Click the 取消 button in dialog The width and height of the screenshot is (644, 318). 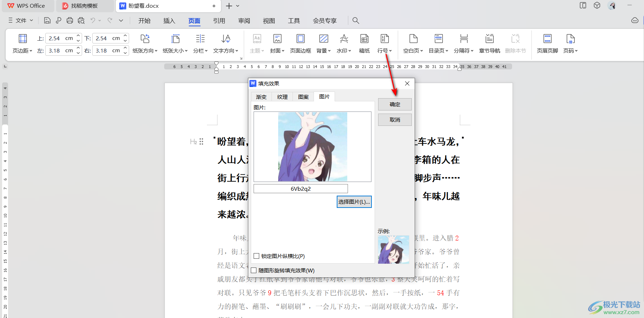pos(395,120)
